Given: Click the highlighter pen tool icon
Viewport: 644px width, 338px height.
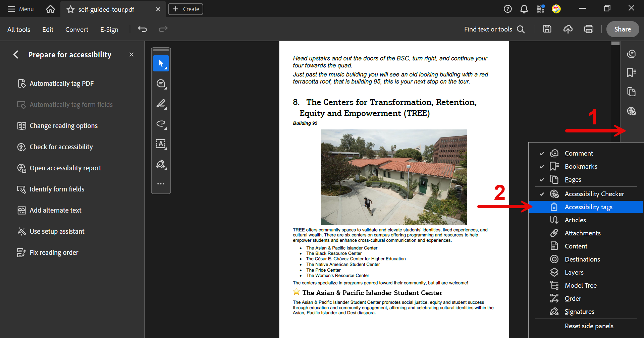Looking at the screenshot, I should [161, 104].
